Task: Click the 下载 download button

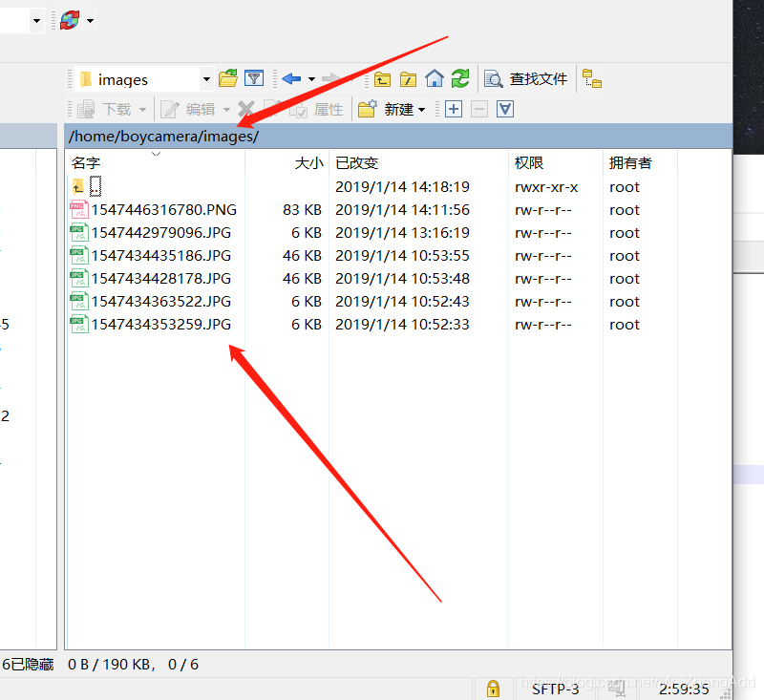Action: pyautogui.click(x=105, y=109)
